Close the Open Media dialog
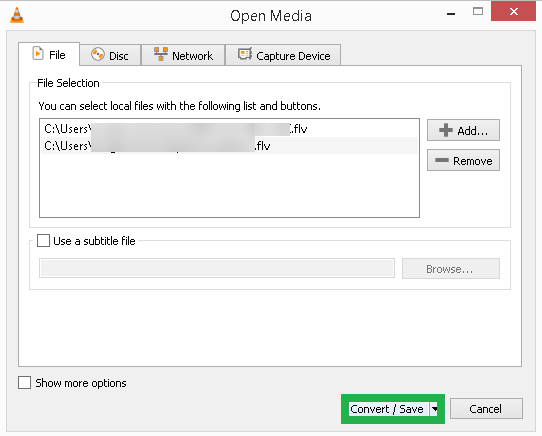 pos(513,11)
